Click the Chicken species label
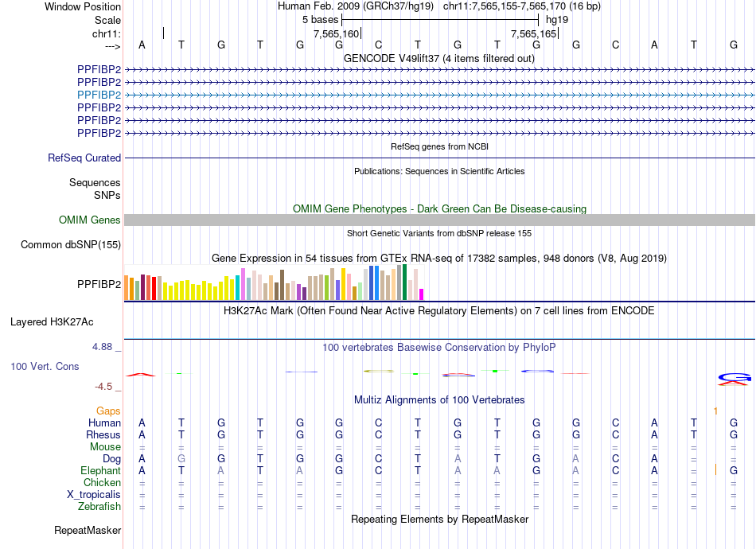The image size is (756, 549). click(102, 482)
